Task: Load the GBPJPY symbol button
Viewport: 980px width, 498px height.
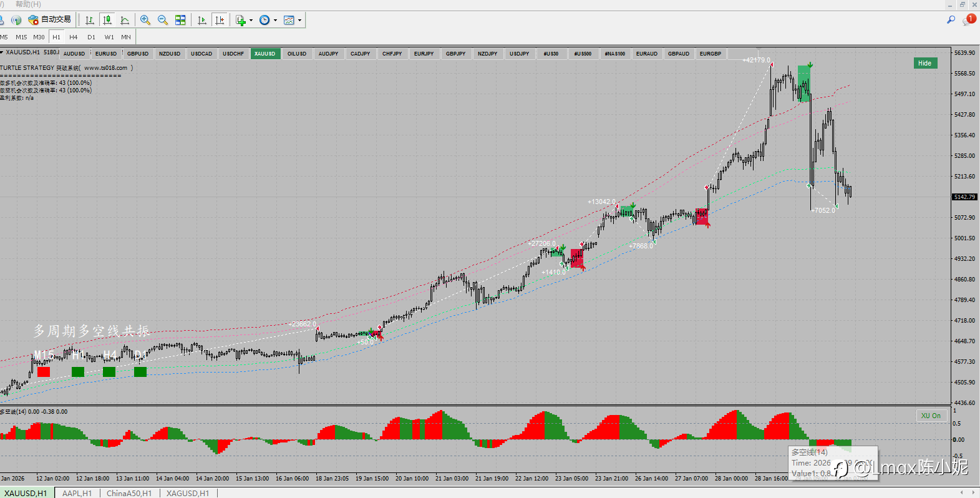Action: [456, 54]
